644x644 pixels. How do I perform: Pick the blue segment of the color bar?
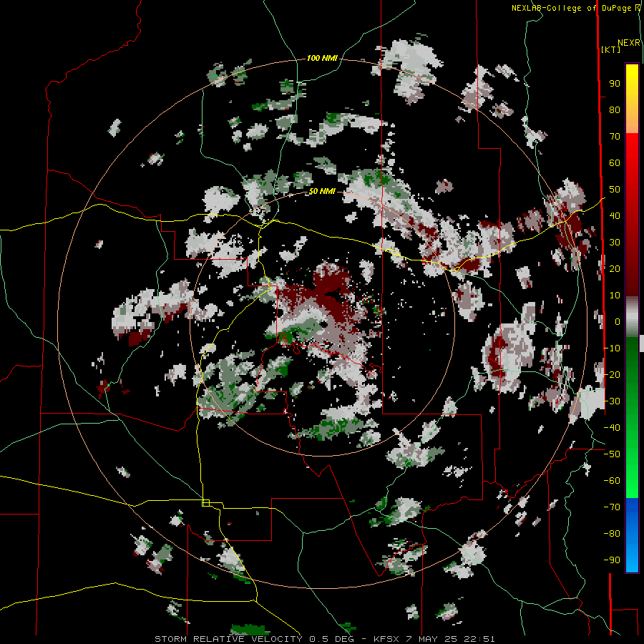[x=632, y=534]
